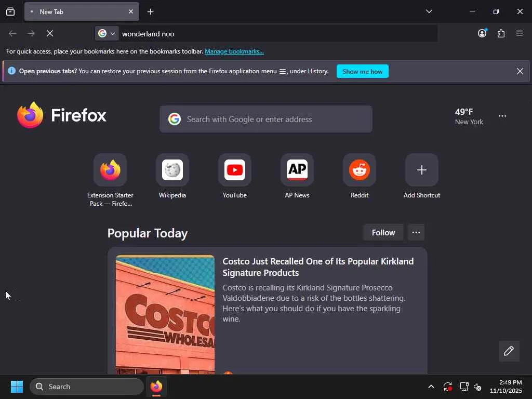Click the Popular Today heading
532x399 pixels.
148,233
